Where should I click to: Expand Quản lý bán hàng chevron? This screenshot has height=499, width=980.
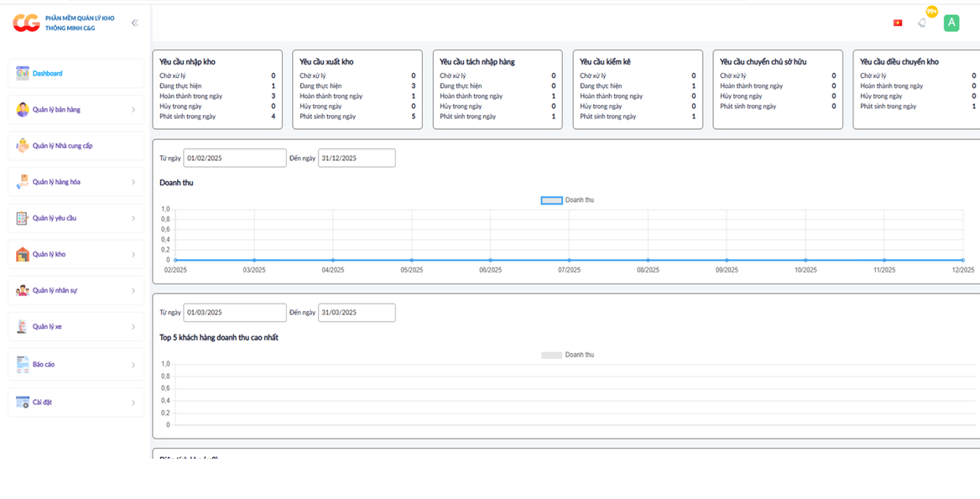[133, 110]
